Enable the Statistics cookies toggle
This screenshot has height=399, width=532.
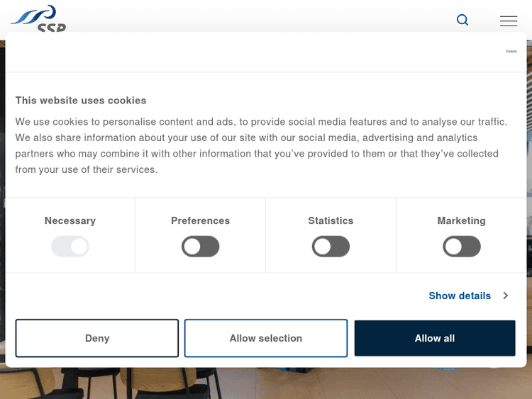click(x=331, y=247)
